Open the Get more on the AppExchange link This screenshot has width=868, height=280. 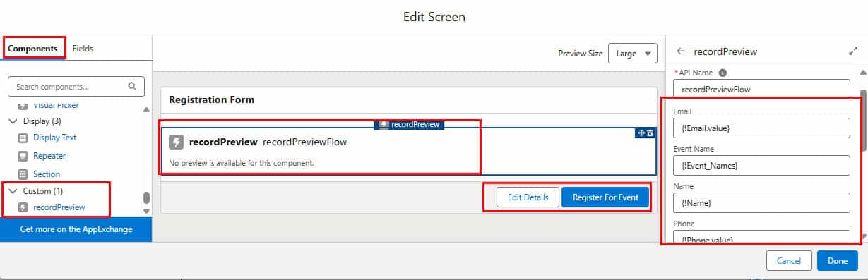click(76, 229)
